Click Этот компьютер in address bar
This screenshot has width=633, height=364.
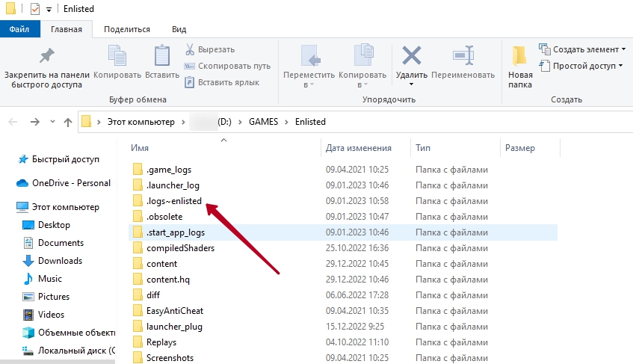pyautogui.click(x=141, y=122)
